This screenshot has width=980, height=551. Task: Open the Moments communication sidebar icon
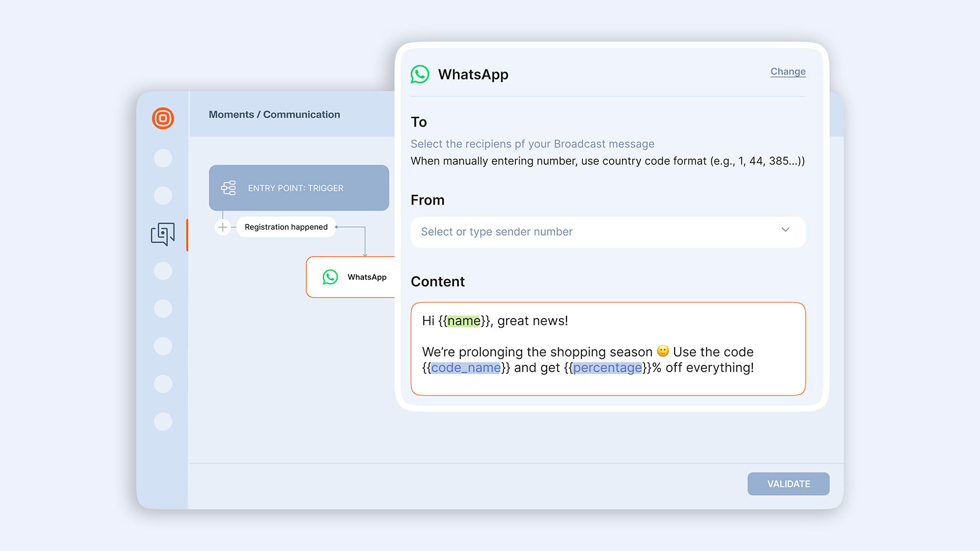163,234
